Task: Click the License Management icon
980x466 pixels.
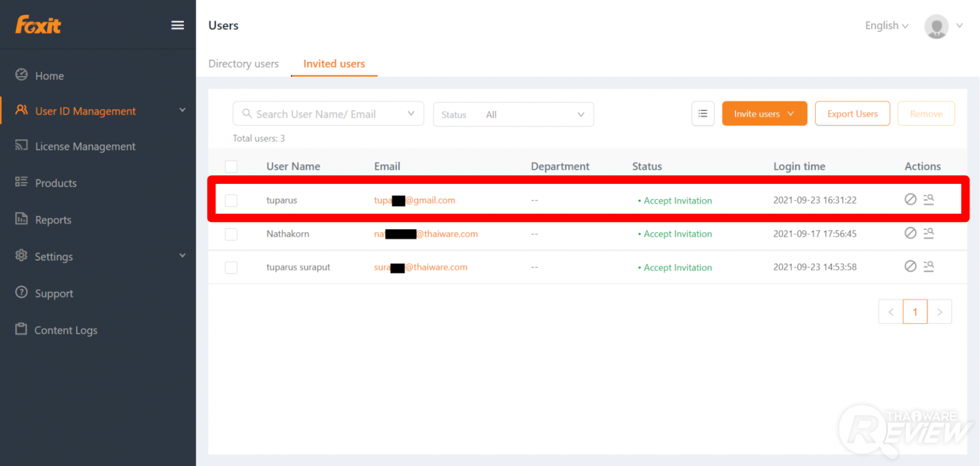Action: point(21,145)
